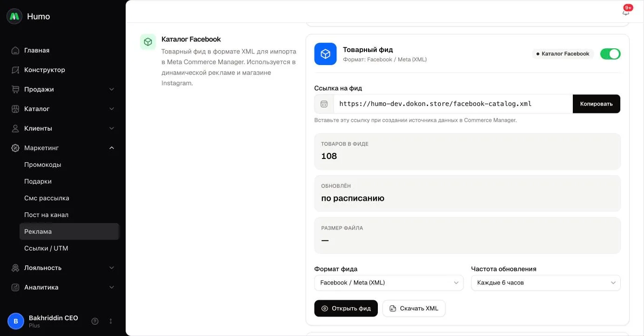Click the Главная home icon
This screenshot has height=336, width=644.
15,50
